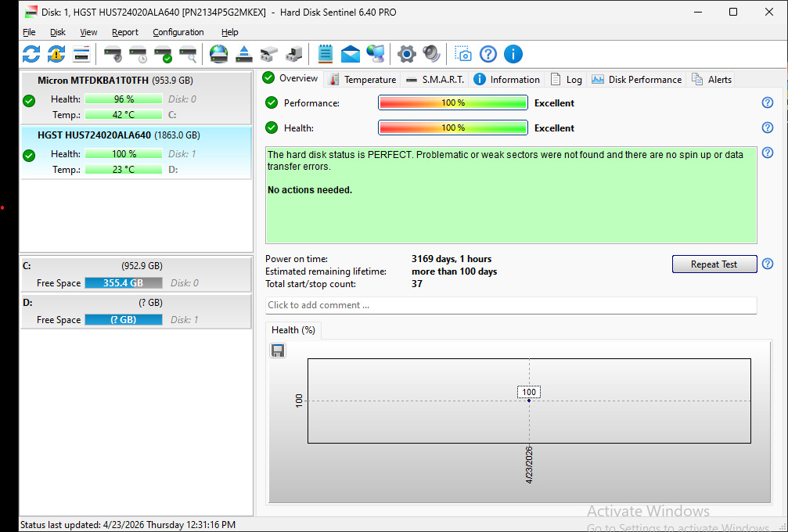Click the blue Refresh arrows toolbar icon

(x=31, y=54)
